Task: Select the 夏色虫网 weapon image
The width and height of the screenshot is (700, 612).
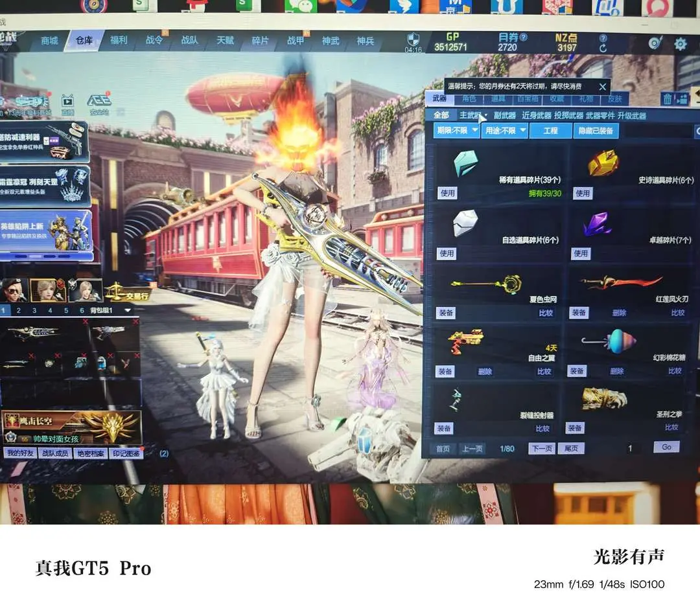Action: coord(486,284)
